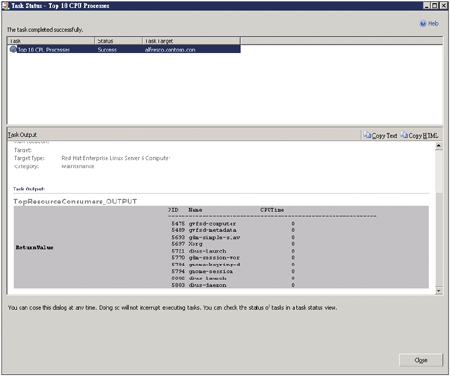Click the Maintenance category value
The width and height of the screenshot is (450, 376).
78,166
